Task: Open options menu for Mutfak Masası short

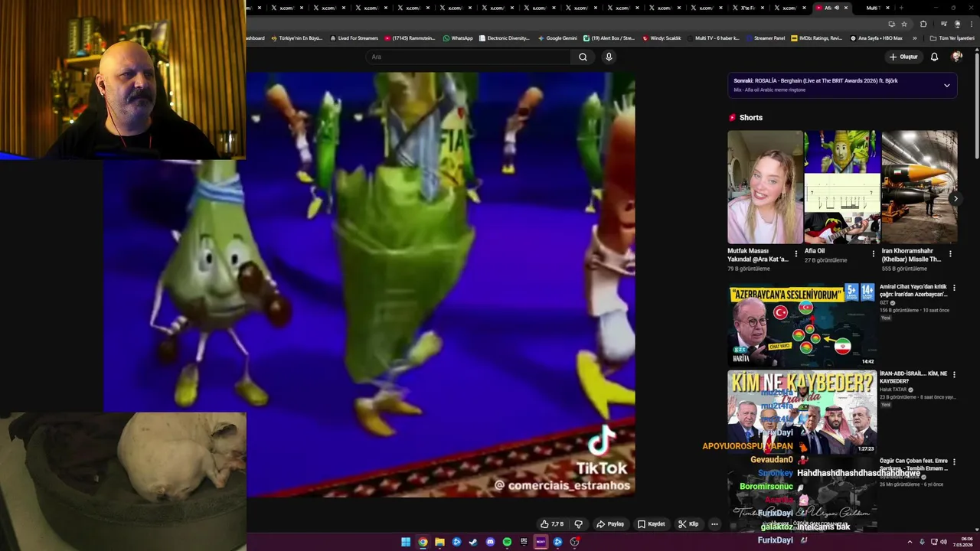Action: tap(796, 254)
